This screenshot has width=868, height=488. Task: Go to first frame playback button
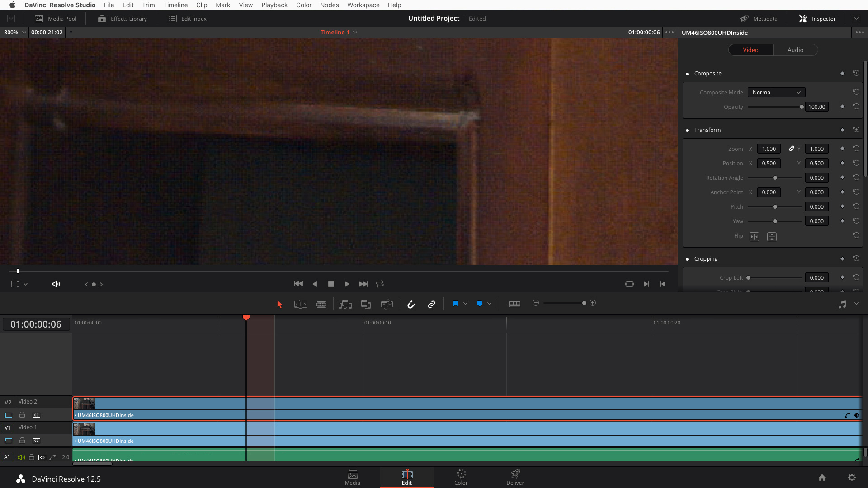298,284
